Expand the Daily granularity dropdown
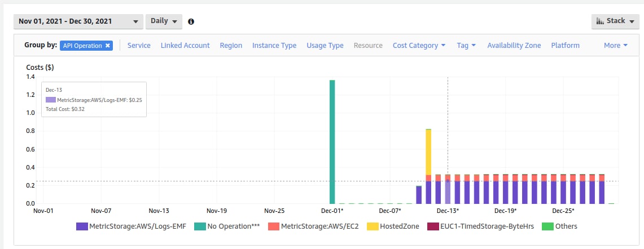The width and height of the screenshot is (644, 249). click(164, 21)
